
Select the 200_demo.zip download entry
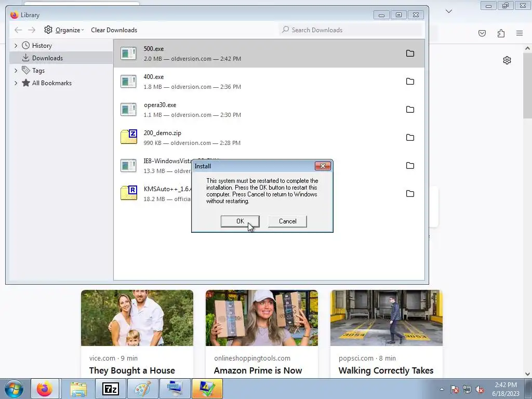269,137
